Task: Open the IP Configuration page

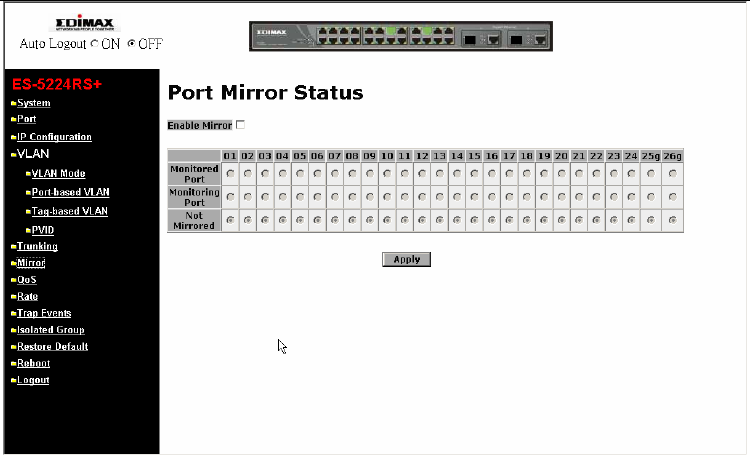Action: 54,137
